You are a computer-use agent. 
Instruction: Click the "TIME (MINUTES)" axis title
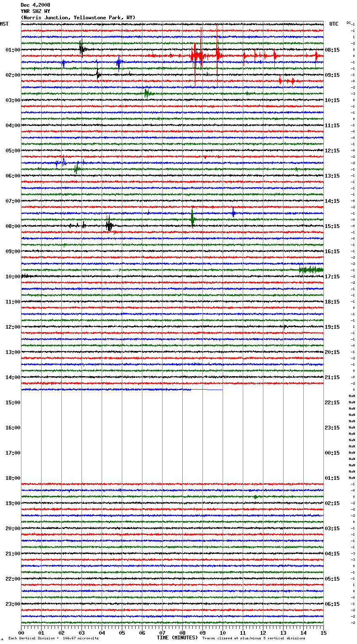coord(177,638)
